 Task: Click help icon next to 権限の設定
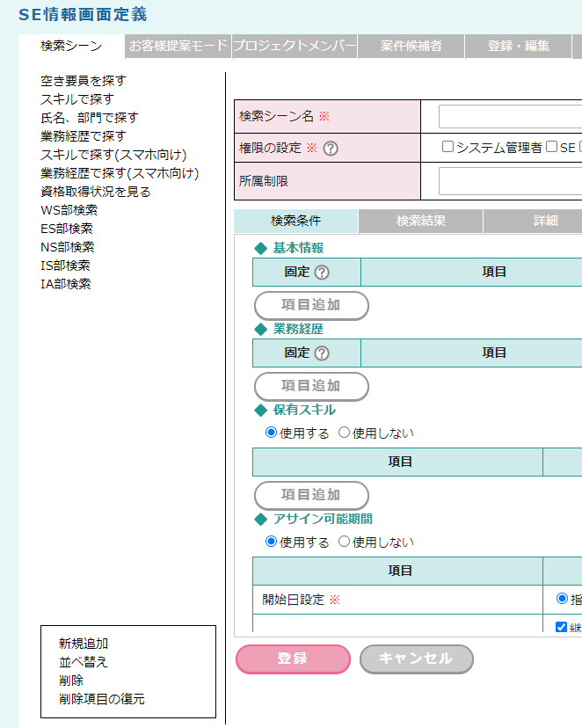coord(331,149)
